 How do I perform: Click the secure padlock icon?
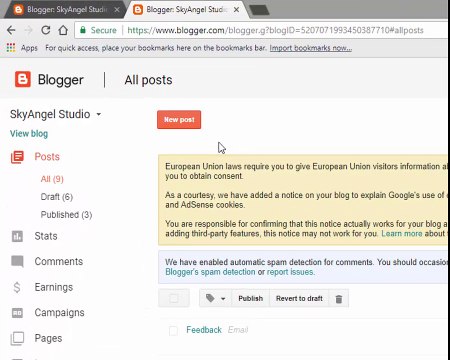click(x=83, y=30)
